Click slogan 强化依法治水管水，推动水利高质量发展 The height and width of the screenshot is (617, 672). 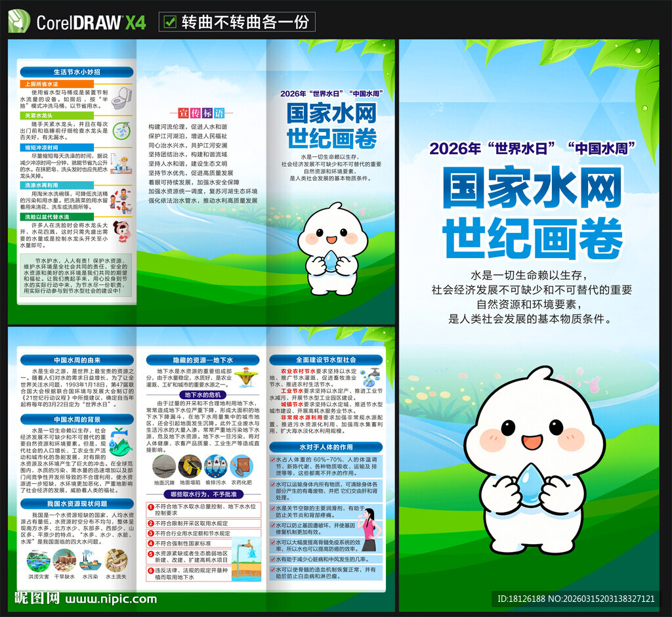(203, 200)
